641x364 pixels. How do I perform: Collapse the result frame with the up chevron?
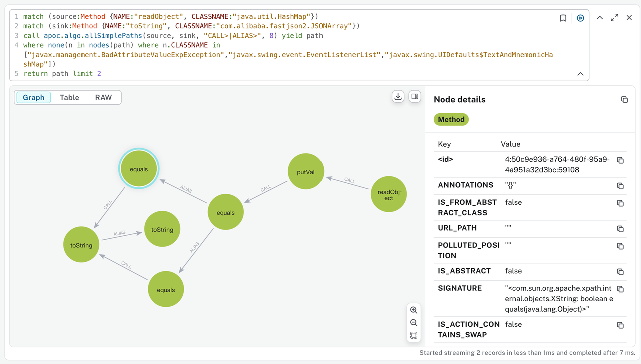pos(600,18)
